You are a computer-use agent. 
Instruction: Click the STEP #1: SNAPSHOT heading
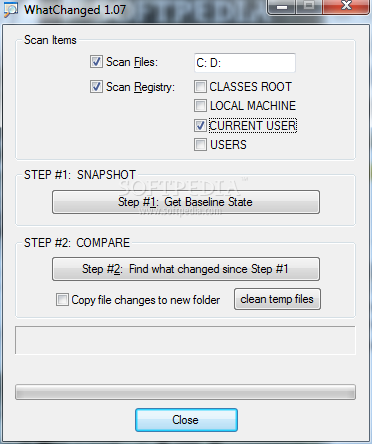[80, 175]
